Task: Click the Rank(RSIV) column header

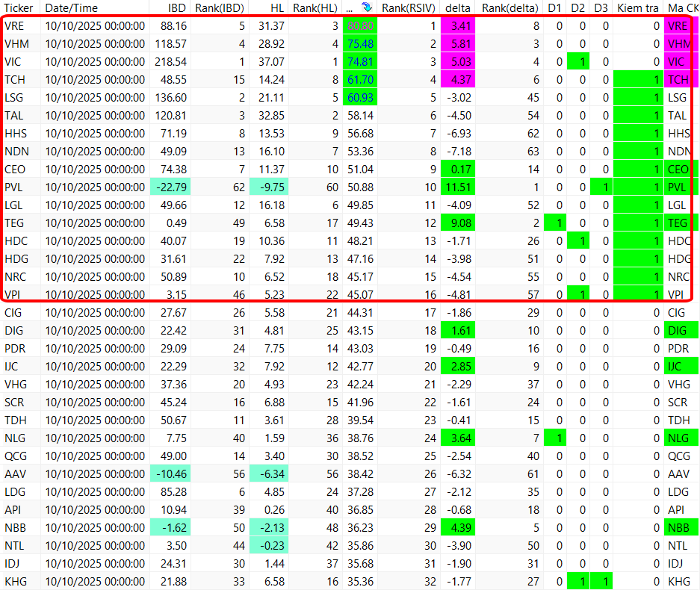Action: (x=409, y=8)
